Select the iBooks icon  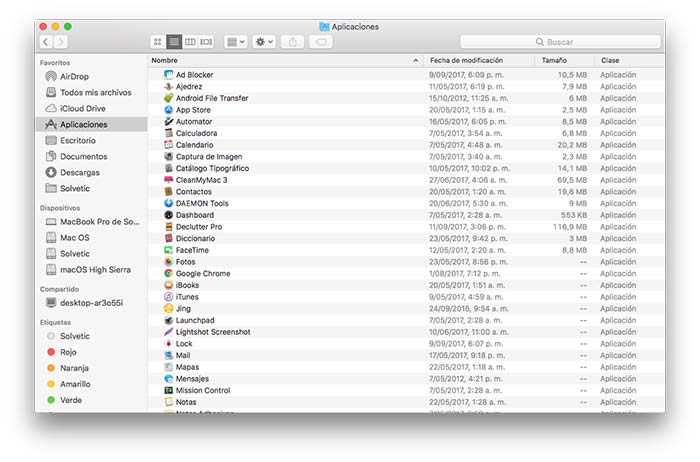click(168, 285)
